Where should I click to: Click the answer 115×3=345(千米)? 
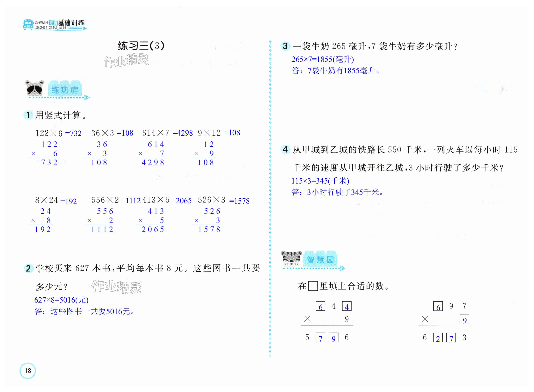[x=320, y=181]
